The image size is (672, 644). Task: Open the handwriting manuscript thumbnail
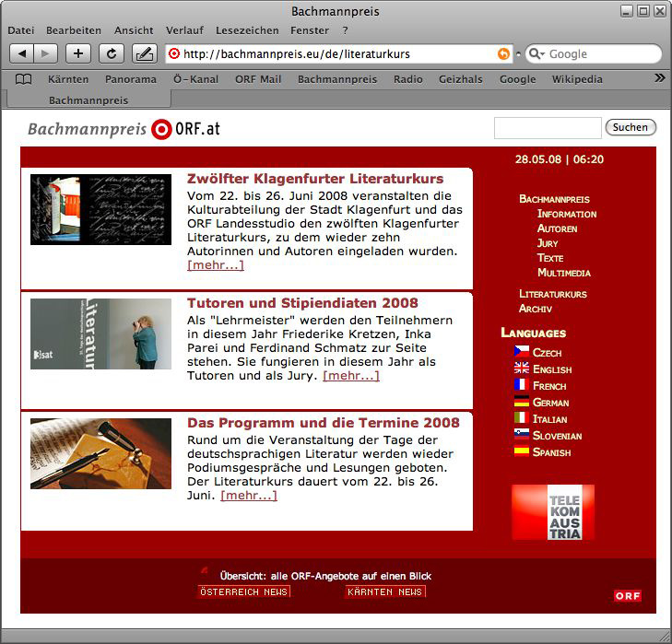tap(100, 209)
